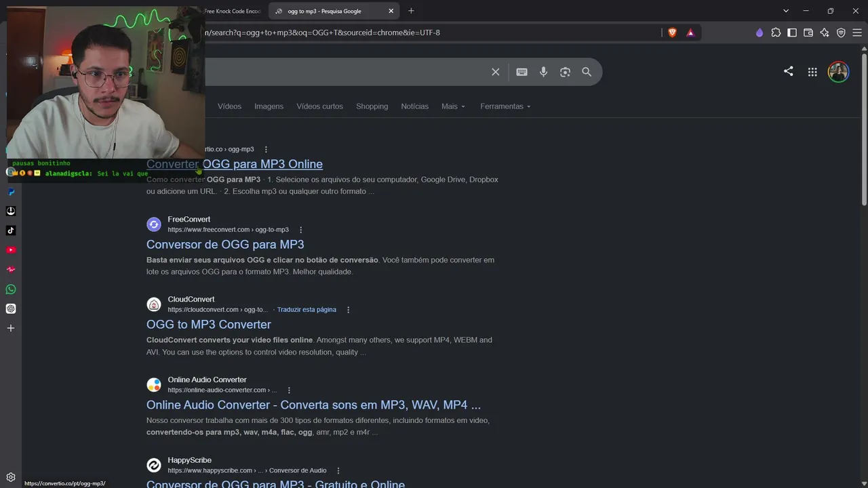Switch to the Imagens search tab
Image resolution: width=868 pixels, height=488 pixels.
pos(269,106)
